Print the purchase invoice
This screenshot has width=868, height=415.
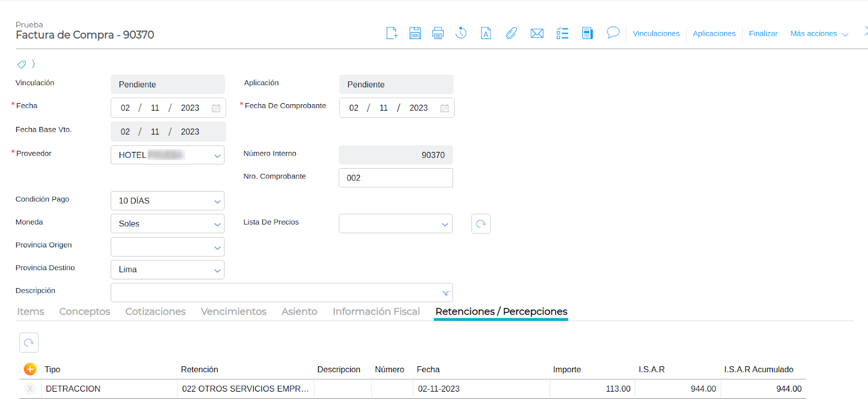438,33
